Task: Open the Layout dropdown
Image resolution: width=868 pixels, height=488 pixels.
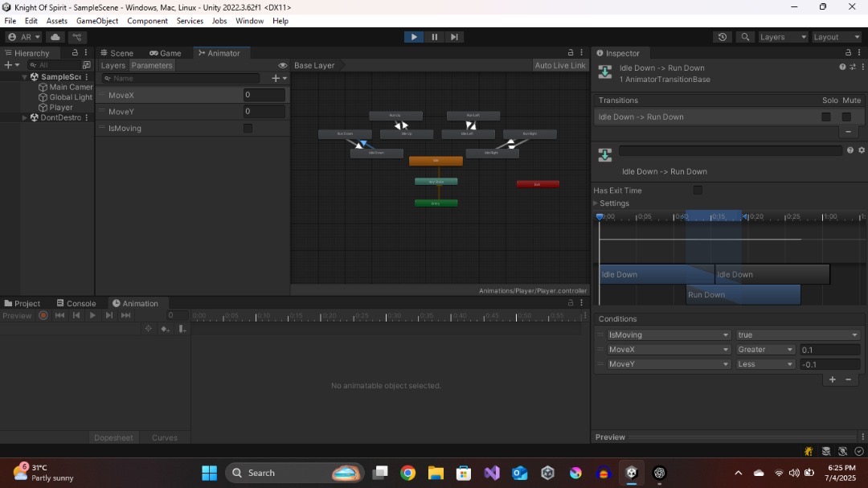Action: [836, 36]
